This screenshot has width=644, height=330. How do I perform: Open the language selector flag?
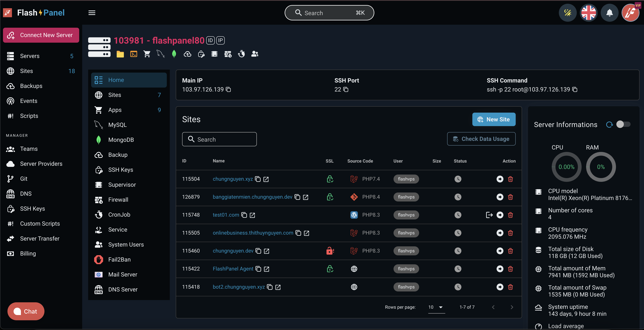[589, 13]
